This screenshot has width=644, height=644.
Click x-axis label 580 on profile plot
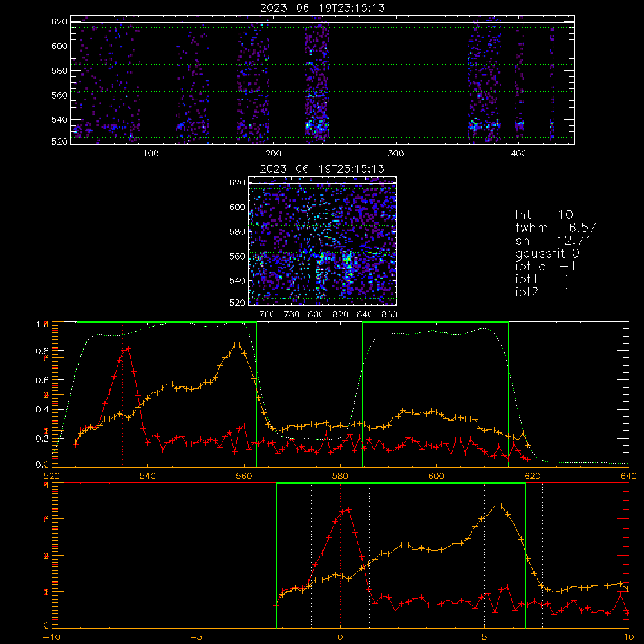pyautogui.click(x=340, y=477)
